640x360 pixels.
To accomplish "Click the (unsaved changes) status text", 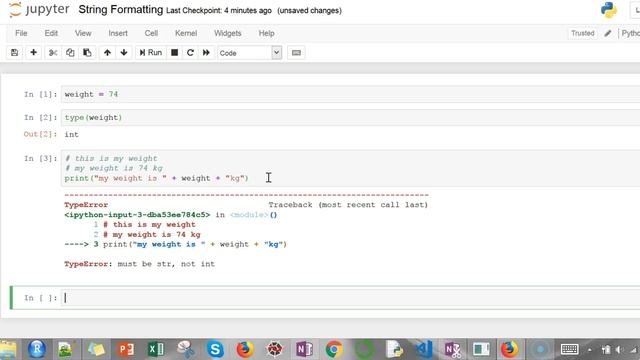I will (x=309, y=11).
